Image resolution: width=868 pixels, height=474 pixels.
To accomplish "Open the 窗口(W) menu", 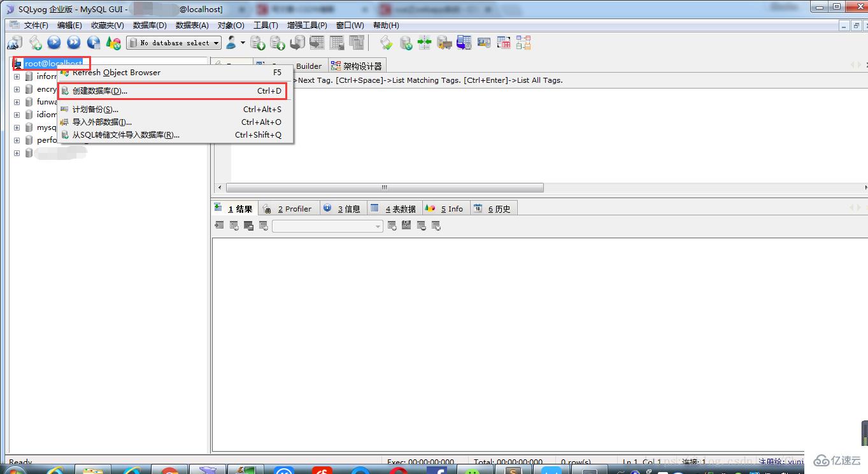I will tap(350, 25).
